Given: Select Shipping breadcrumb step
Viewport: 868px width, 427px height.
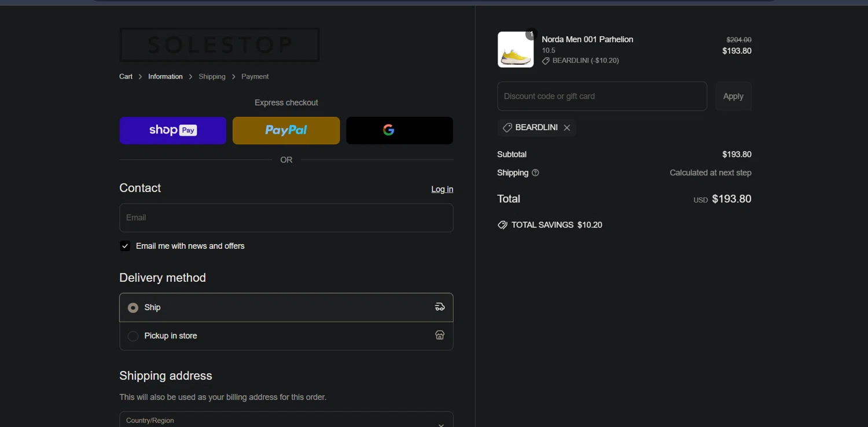Looking at the screenshot, I should click(x=212, y=76).
